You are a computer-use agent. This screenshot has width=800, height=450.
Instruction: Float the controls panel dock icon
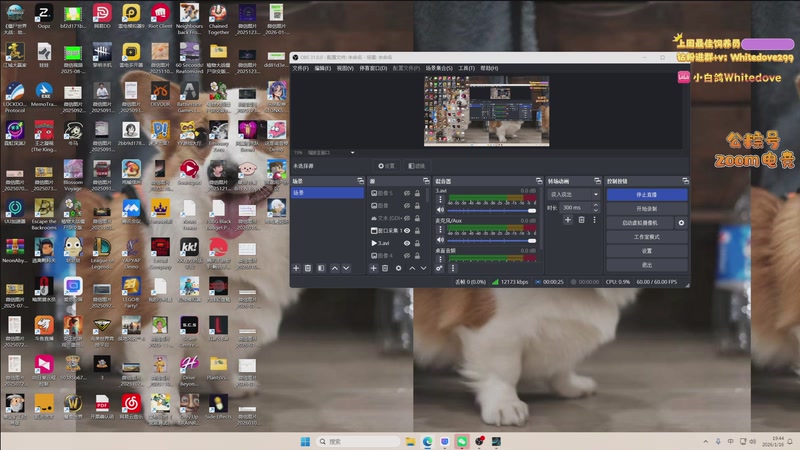coord(685,181)
